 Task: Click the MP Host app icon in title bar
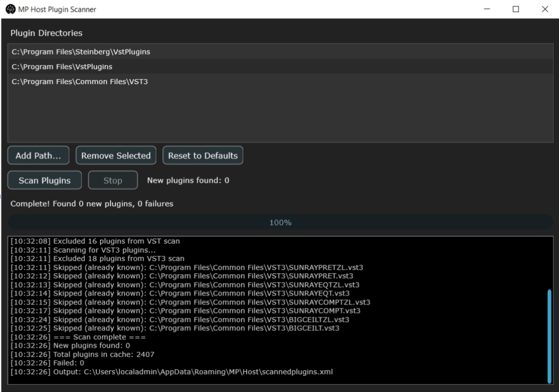pyautogui.click(x=8, y=9)
